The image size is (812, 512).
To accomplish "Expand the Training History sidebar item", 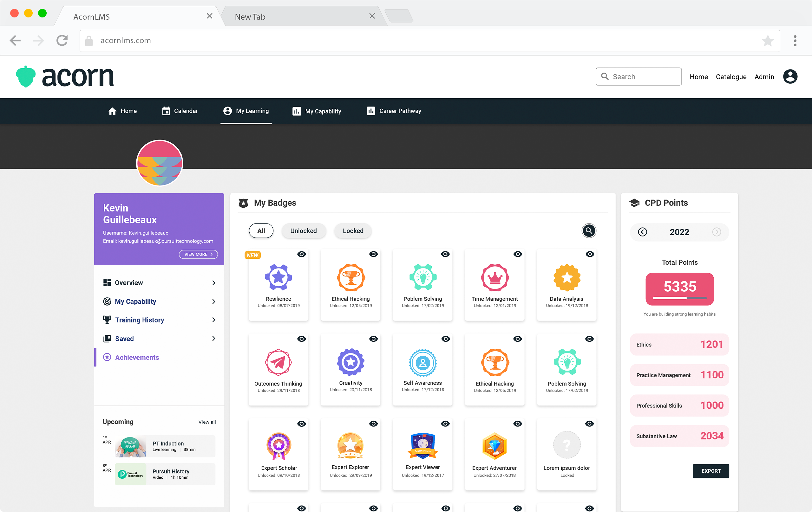I will point(214,320).
